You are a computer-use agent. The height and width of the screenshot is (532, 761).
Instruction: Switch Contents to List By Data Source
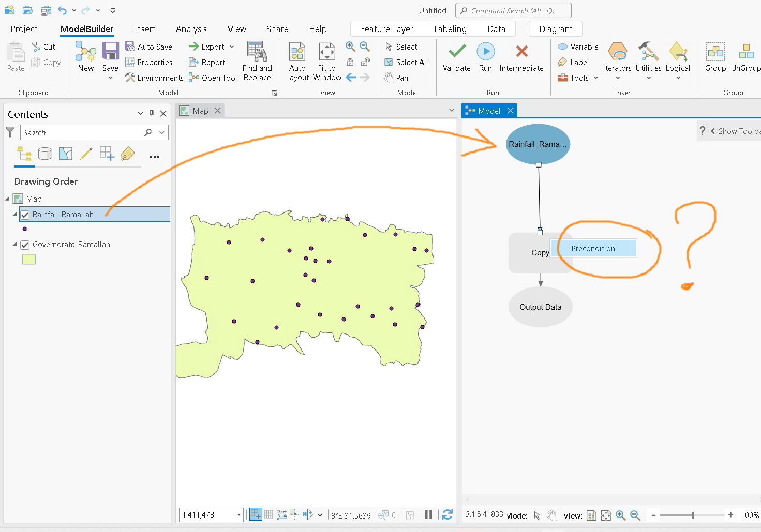45,154
